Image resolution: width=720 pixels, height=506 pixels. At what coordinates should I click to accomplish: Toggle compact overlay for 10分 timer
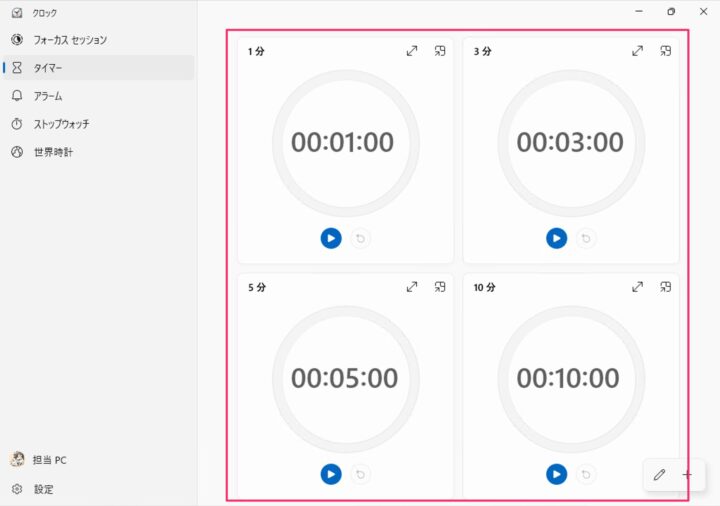tap(666, 287)
